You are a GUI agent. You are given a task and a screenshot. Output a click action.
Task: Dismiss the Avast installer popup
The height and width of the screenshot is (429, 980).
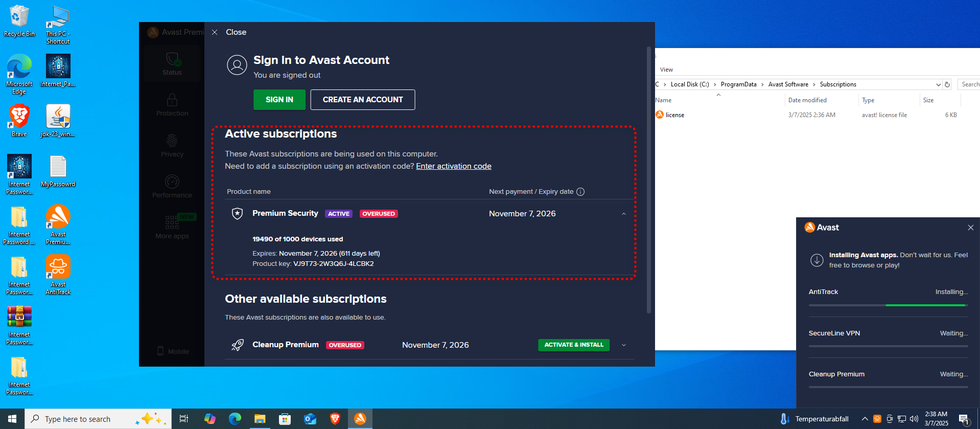coord(970,228)
